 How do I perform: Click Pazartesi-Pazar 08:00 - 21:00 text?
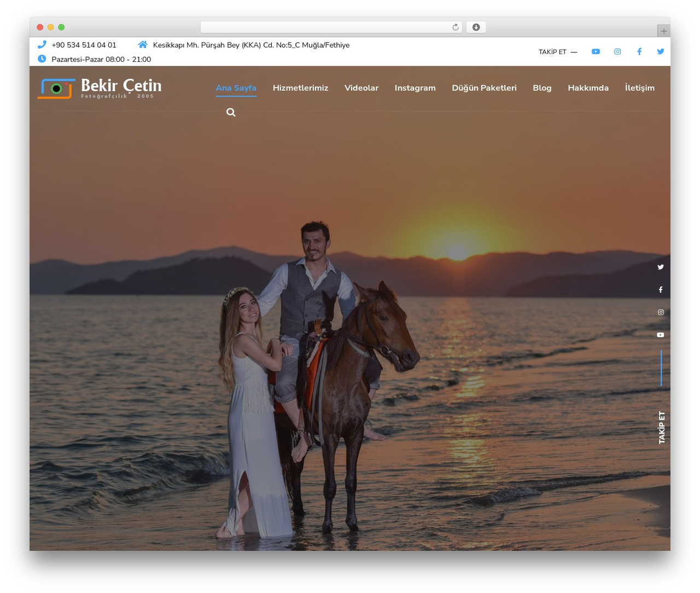point(101,59)
